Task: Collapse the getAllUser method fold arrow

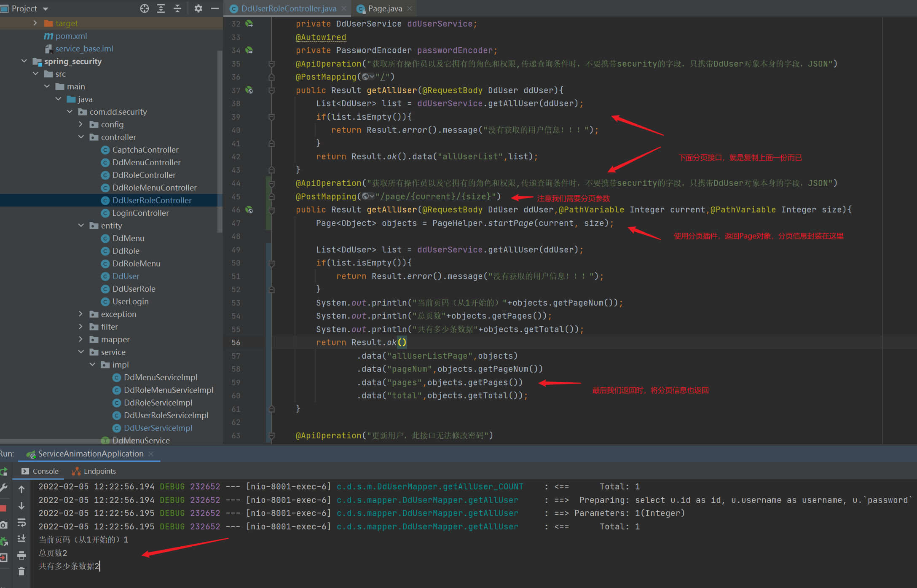Action: pyautogui.click(x=271, y=90)
